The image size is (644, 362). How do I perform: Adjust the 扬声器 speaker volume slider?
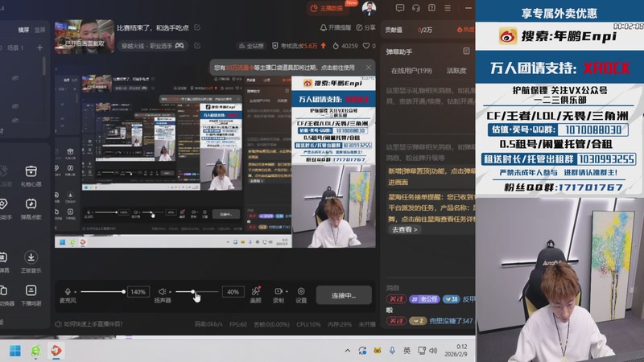click(x=196, y=292)
